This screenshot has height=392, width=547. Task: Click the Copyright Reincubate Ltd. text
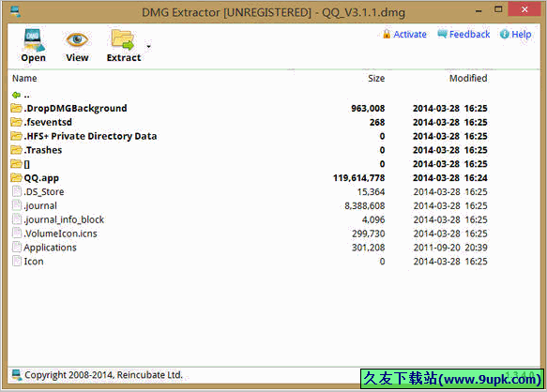pyautogui.click(x=103, y=375)
